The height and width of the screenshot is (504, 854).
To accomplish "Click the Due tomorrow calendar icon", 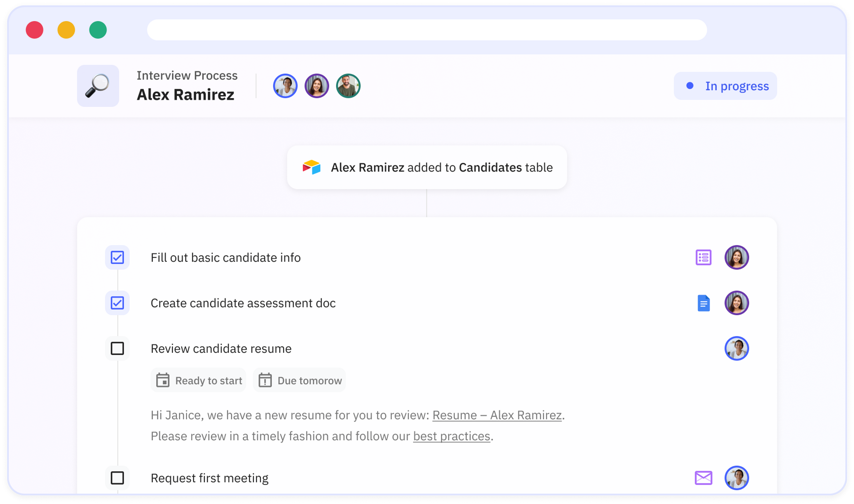I will tap(265, 380).
